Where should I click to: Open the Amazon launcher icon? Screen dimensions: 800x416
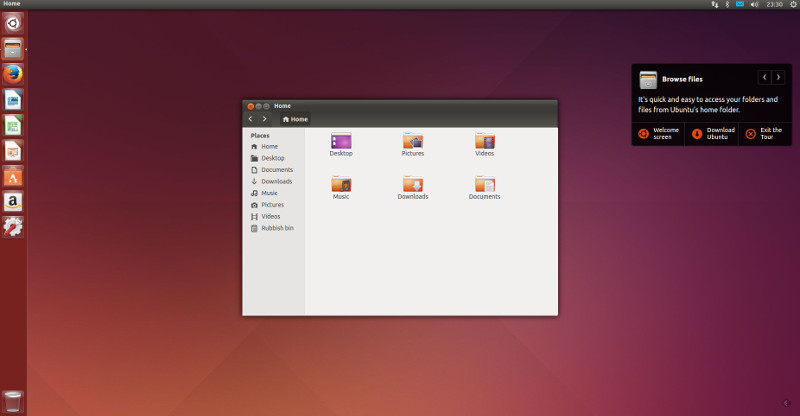pyautogui.click(x=13, y=202)
